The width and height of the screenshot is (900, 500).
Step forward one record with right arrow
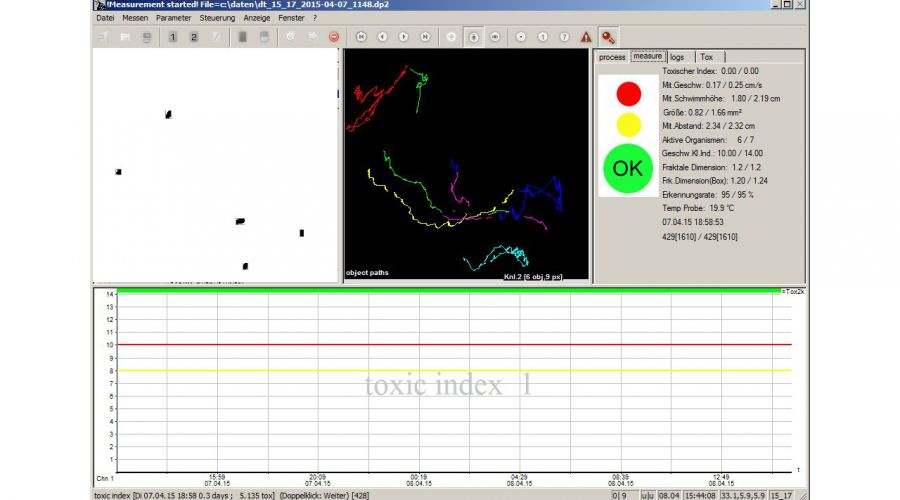tap(404, 37)
